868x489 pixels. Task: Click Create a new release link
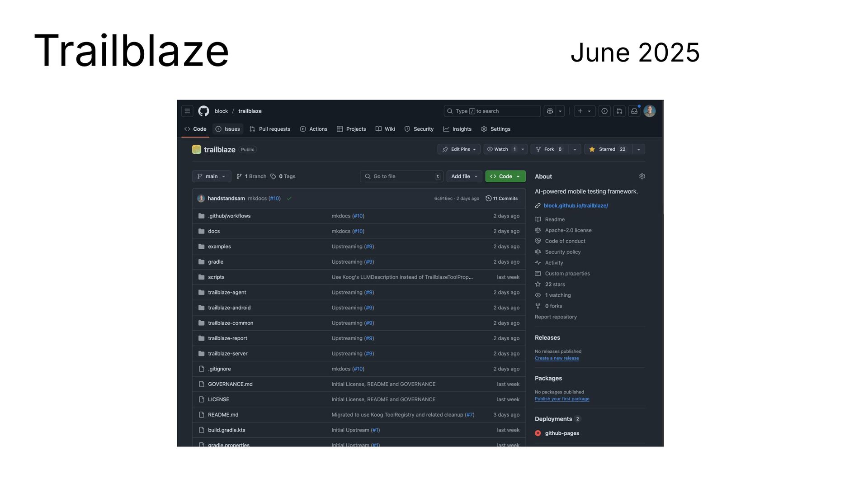[x=557, y=358]
